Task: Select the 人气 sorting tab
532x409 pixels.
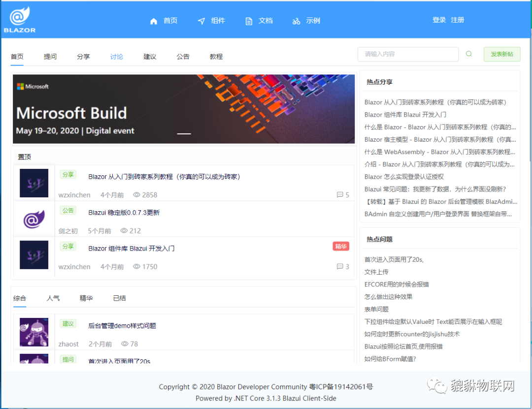Action: pos(53,298)
